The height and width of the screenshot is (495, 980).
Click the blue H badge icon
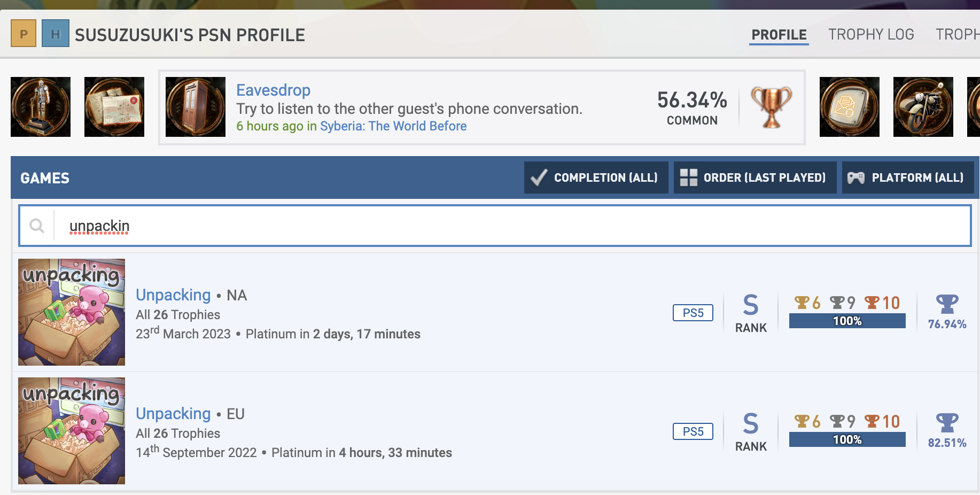coord(56,34)
